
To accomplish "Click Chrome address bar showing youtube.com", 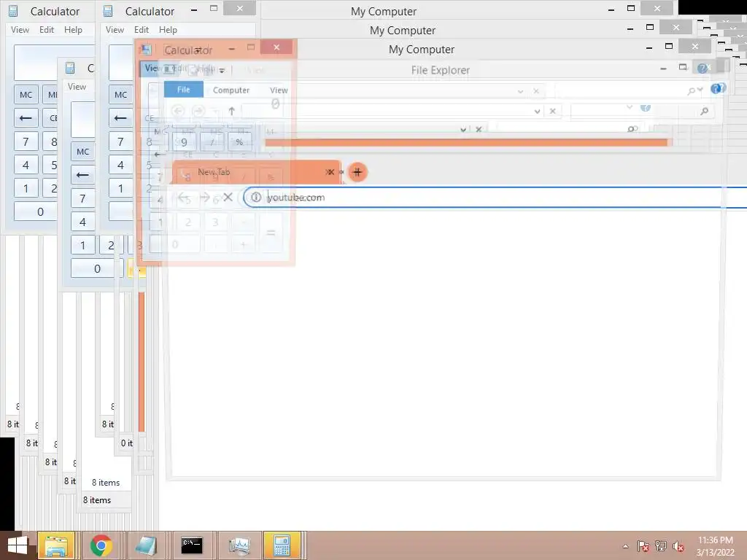I will point(495,197).
